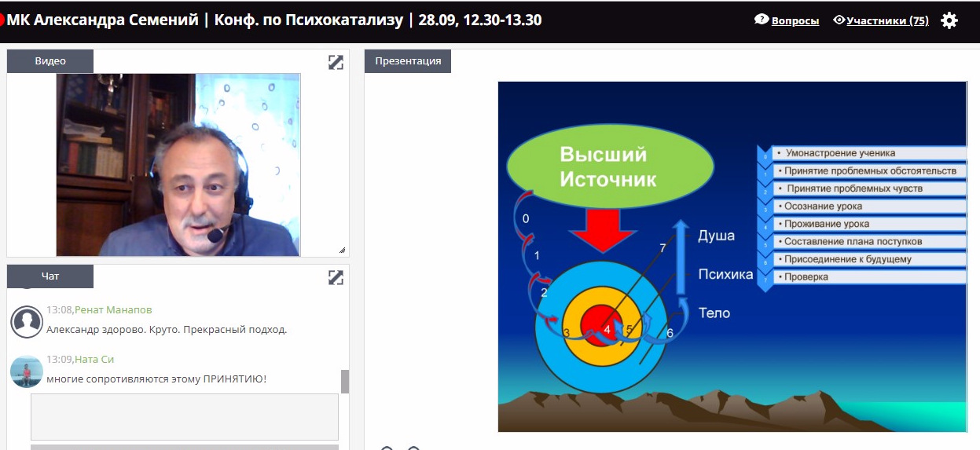980x450 pixels.
Task: Open the Вопросы link
Action: tap(795, 21)
